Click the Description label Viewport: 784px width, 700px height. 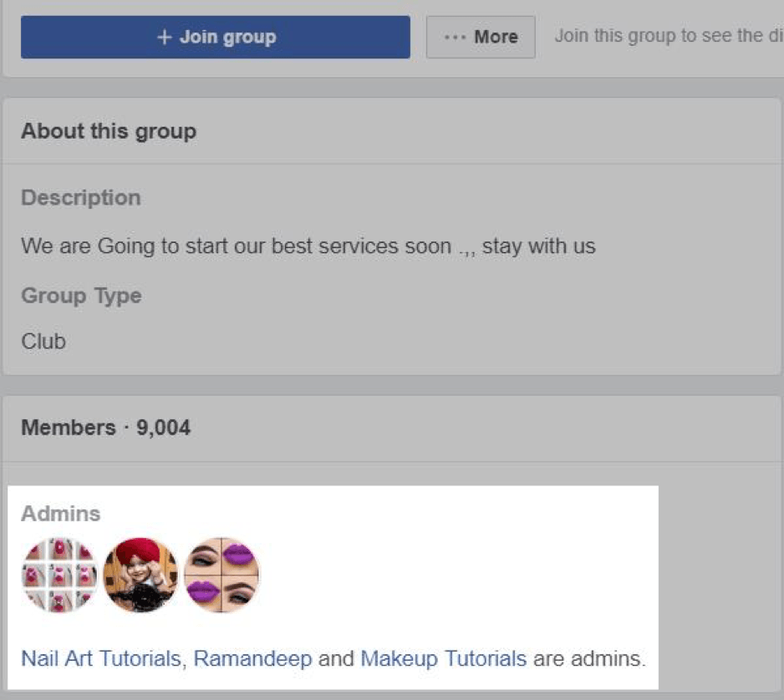80,198
